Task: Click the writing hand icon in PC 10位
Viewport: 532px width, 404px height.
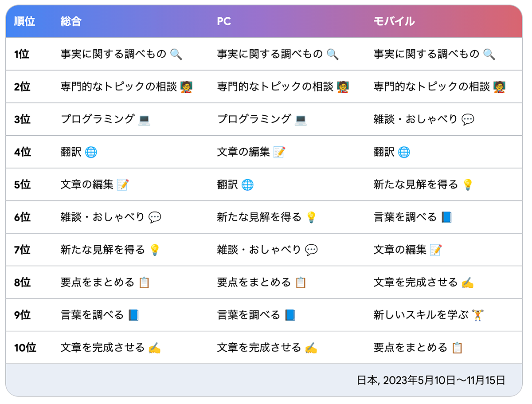Action: point(311,348)
